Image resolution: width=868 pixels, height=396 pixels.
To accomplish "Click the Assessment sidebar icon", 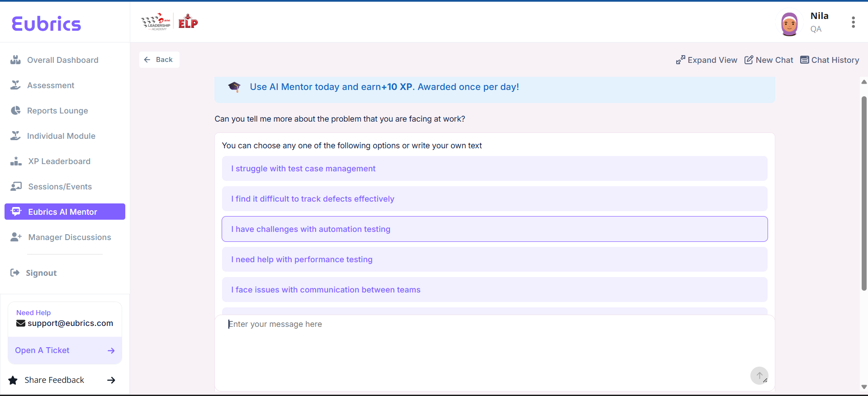I will point(16,85).
